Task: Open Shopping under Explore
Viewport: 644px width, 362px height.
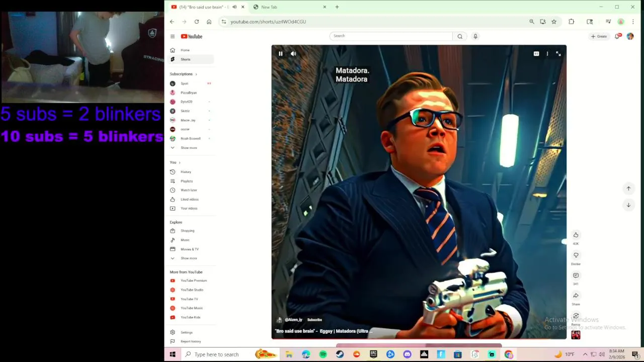Action: (191, 231)
